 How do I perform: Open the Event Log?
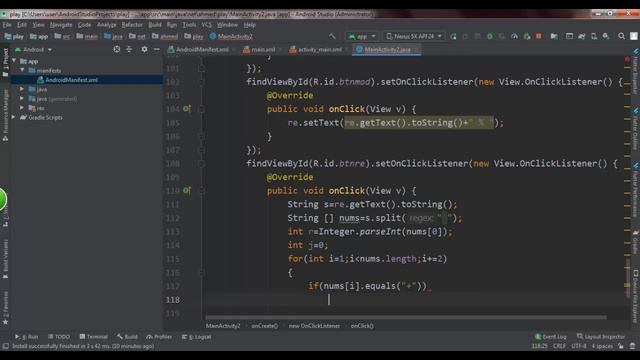coord(551,337)
